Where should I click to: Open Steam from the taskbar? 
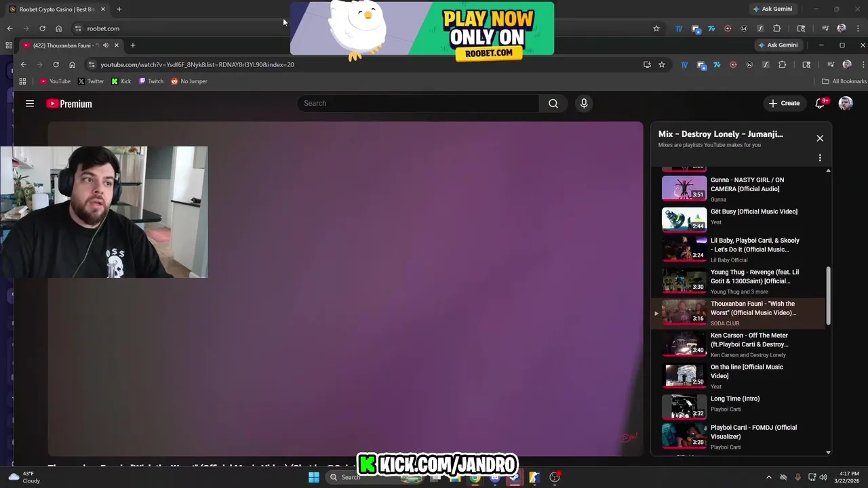(515, 477)
